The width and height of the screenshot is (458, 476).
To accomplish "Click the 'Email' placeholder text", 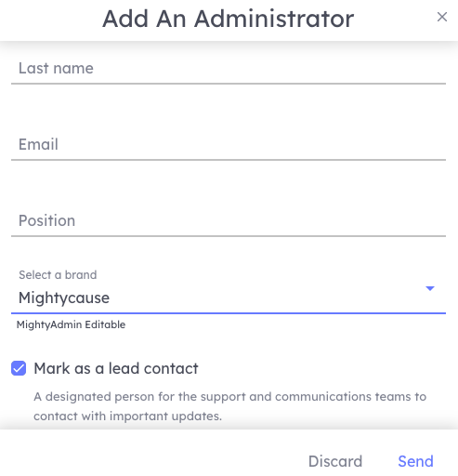I will click(38, 144).
